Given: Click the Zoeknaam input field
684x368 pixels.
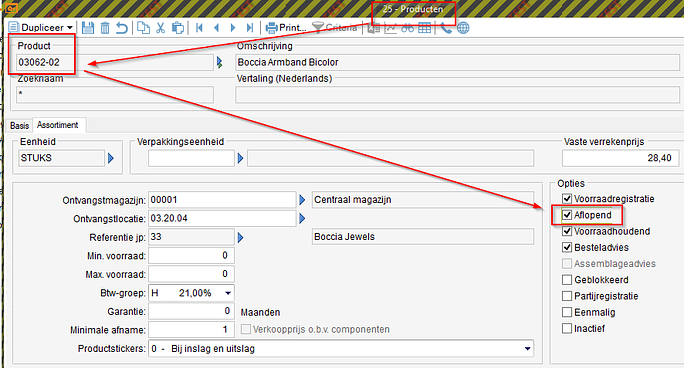Looking at the screenshot, I should pyautogui.click(x=115, y=95).
